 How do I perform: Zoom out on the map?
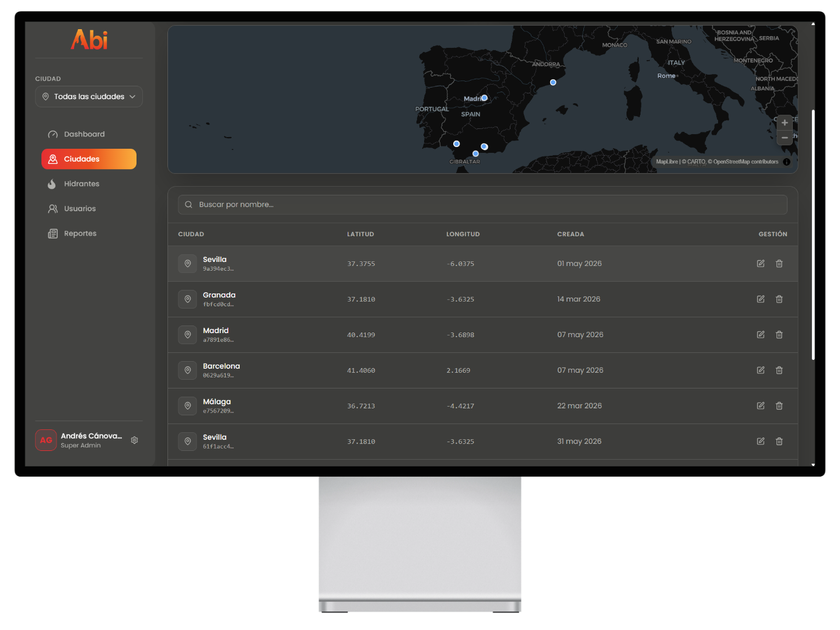tap(785, 138)
